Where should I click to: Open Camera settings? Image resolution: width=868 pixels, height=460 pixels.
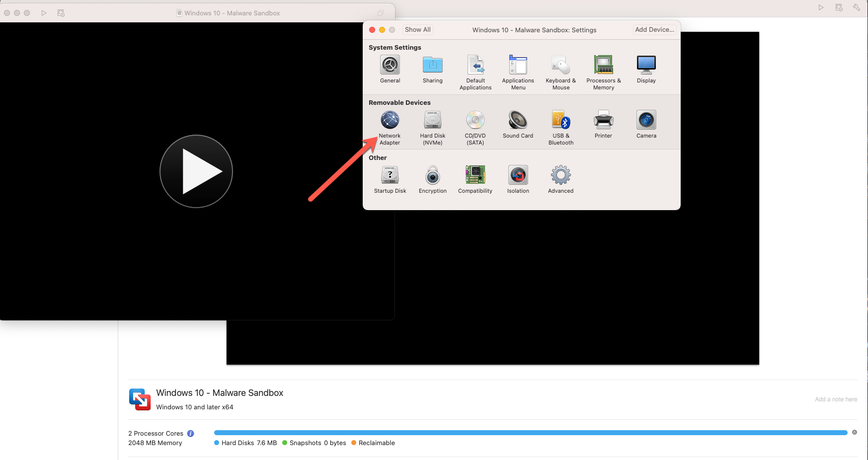[646, 121]
